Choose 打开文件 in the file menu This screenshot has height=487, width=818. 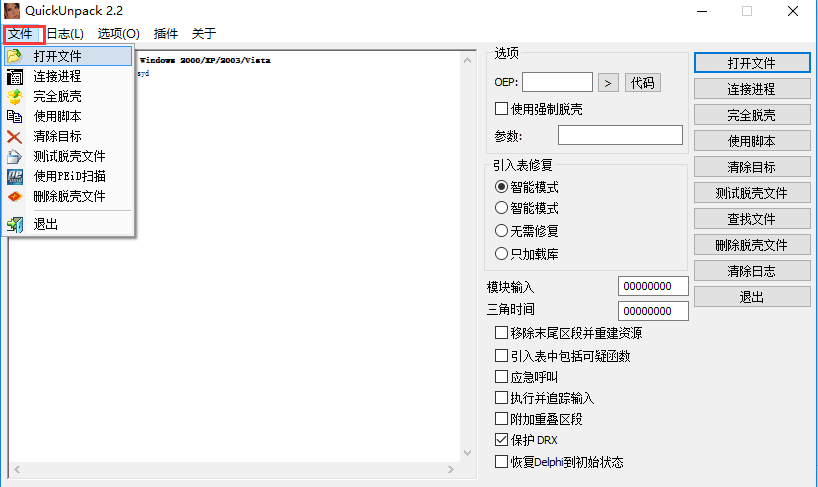click(68, 56)
